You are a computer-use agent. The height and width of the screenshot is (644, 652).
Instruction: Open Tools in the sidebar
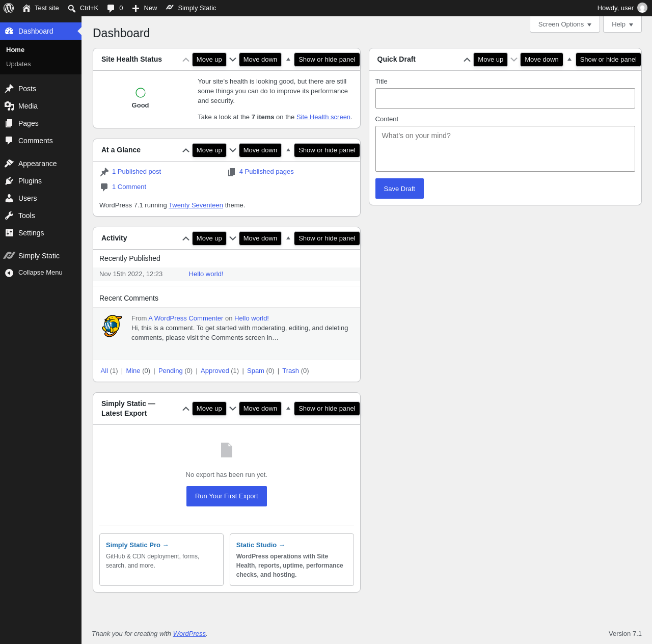click(x=41, y=216)
